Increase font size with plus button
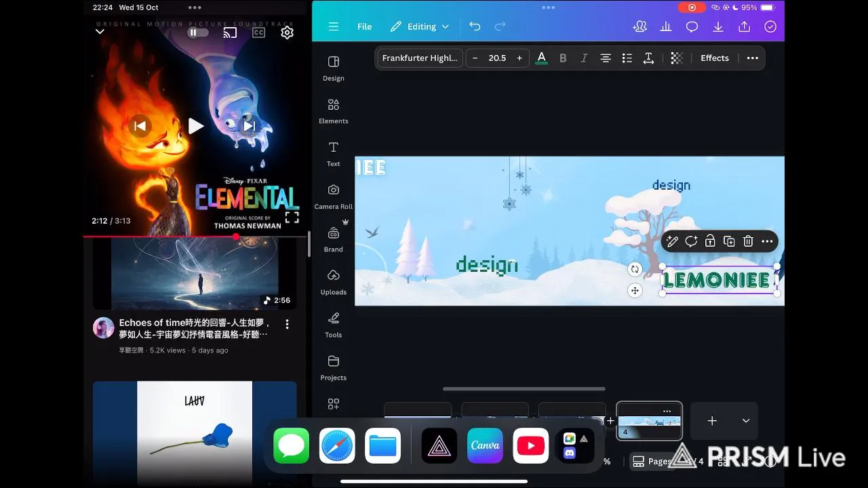 [x=519, y=58]
